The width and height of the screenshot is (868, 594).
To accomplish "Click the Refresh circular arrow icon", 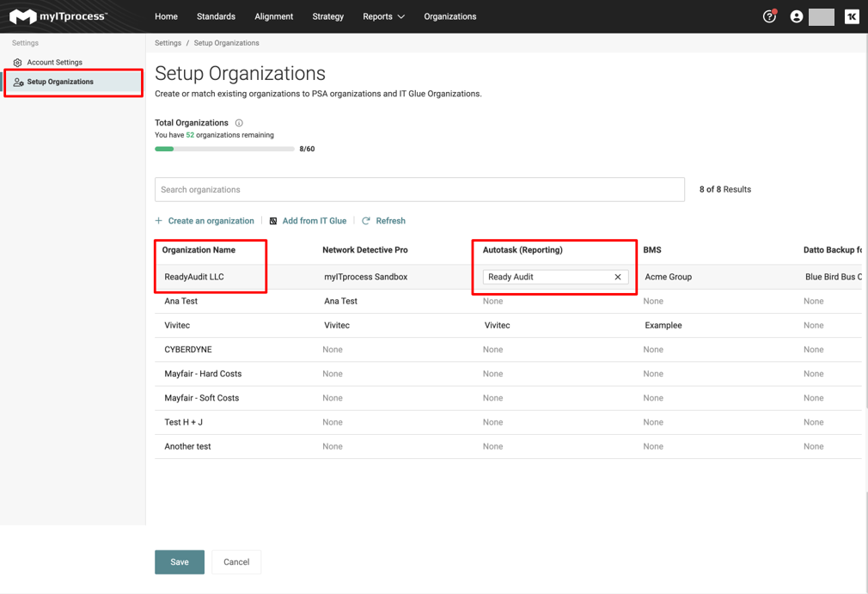I will pyautogui.click(x=366, y=221).
